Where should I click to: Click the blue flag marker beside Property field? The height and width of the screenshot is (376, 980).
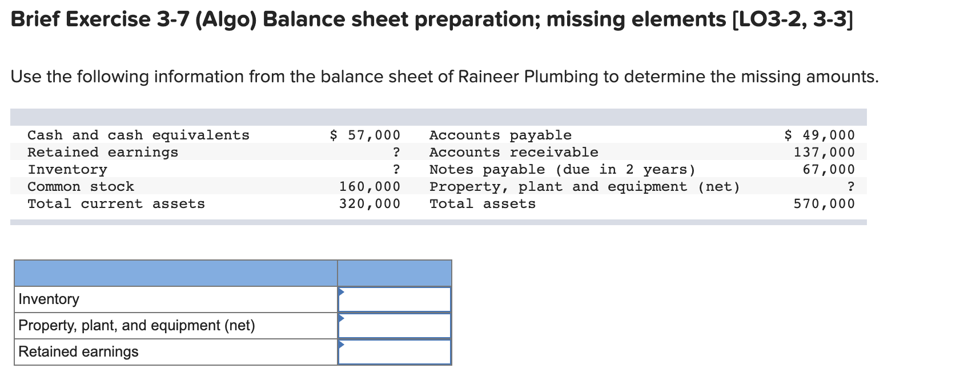(x=342, y=318)
